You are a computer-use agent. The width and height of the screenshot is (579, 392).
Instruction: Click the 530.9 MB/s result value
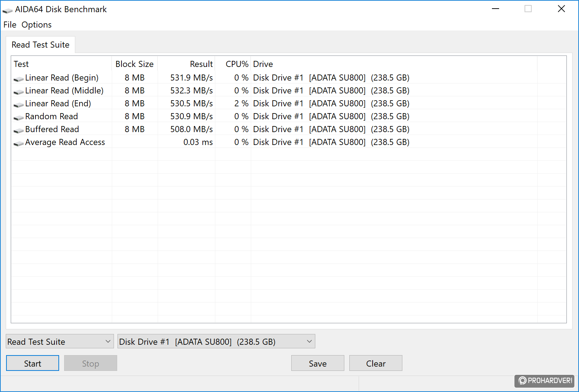tap(191, 116)
